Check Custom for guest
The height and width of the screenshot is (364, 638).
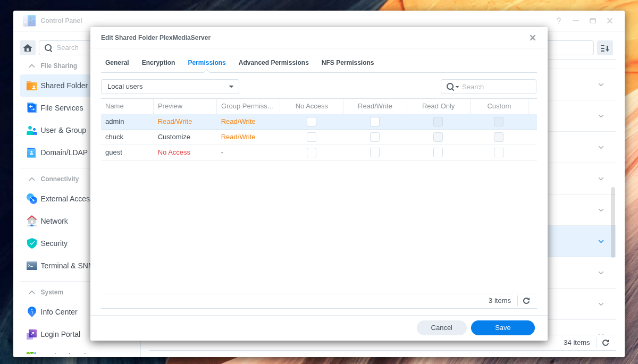[499, 153]
